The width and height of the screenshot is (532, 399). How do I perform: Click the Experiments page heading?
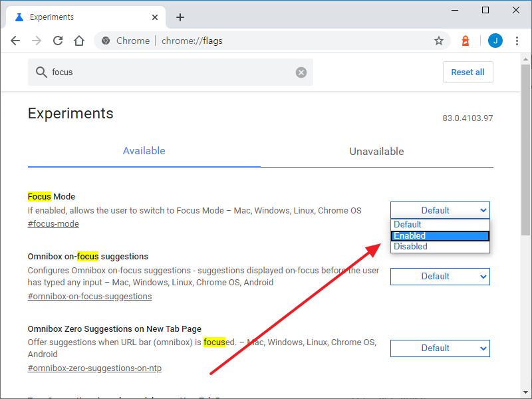pos(70,113)
